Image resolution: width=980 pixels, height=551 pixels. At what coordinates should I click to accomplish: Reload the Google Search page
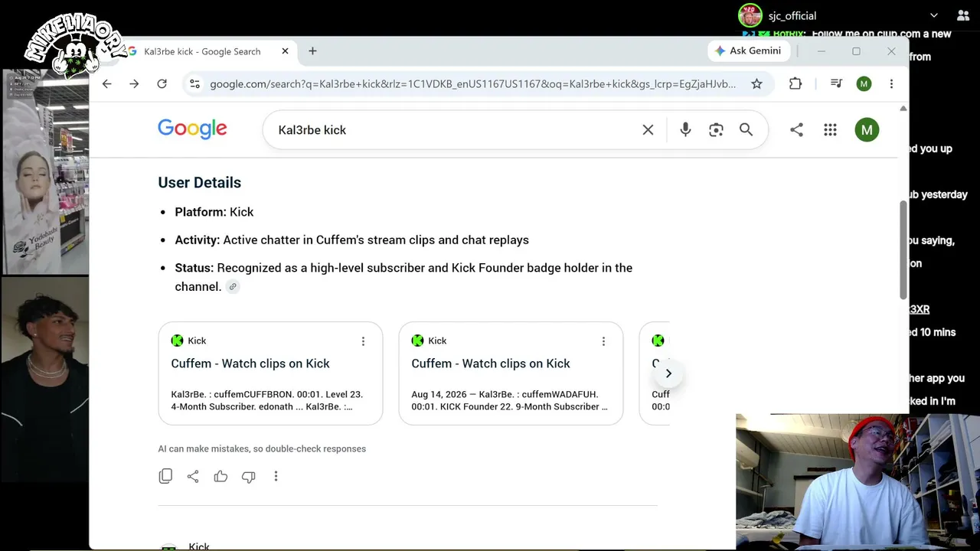(162, 84)
